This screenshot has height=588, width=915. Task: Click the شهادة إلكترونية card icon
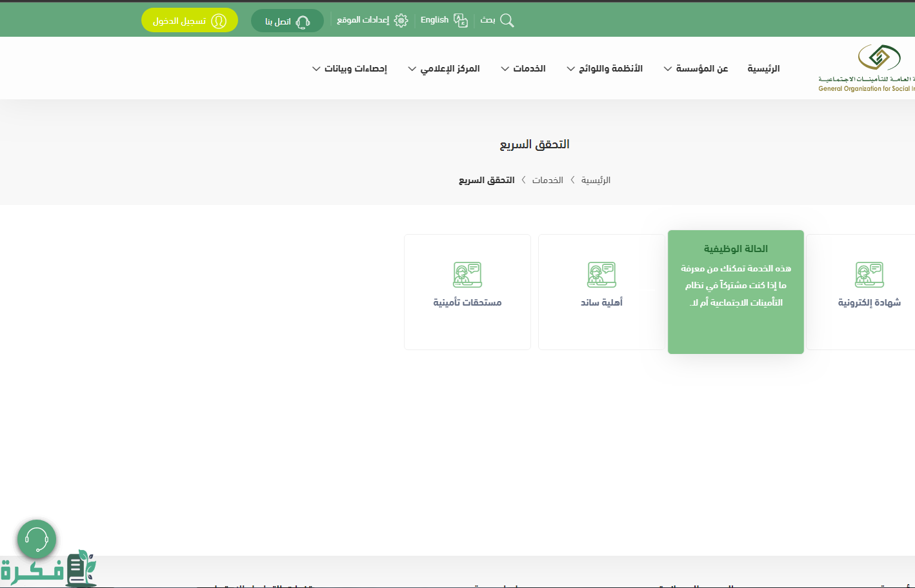(x=869, y=275)
